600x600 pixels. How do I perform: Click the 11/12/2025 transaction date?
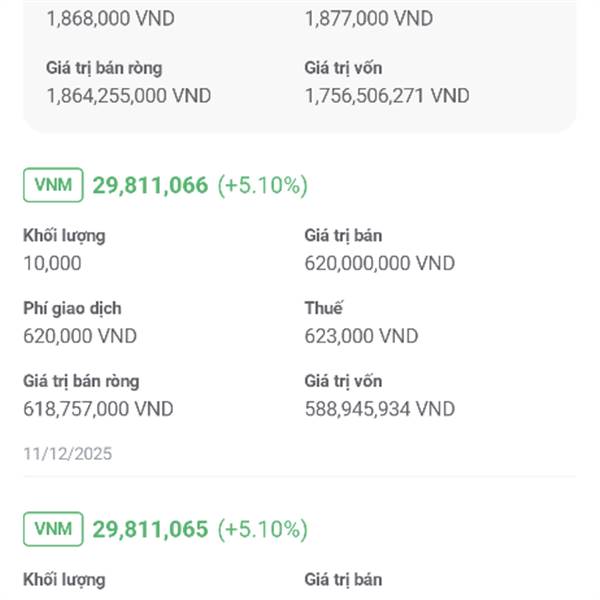point(68,454)
